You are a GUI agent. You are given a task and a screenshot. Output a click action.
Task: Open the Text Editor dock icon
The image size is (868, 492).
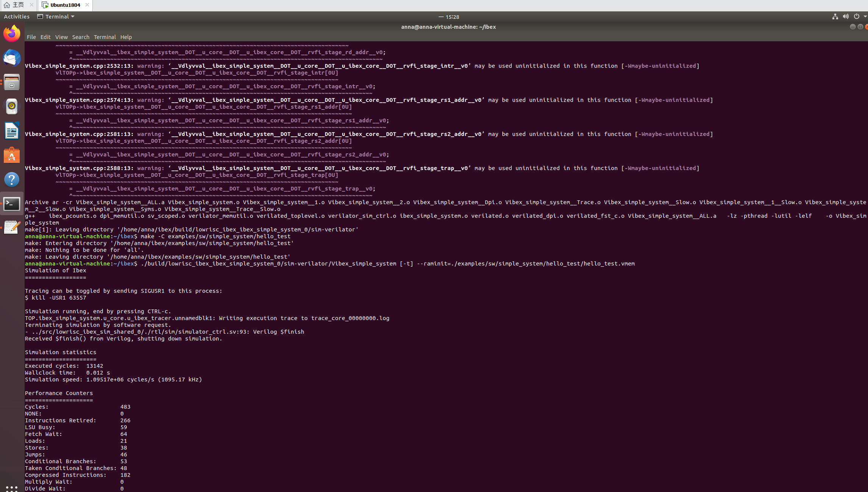tap(12, 227)
